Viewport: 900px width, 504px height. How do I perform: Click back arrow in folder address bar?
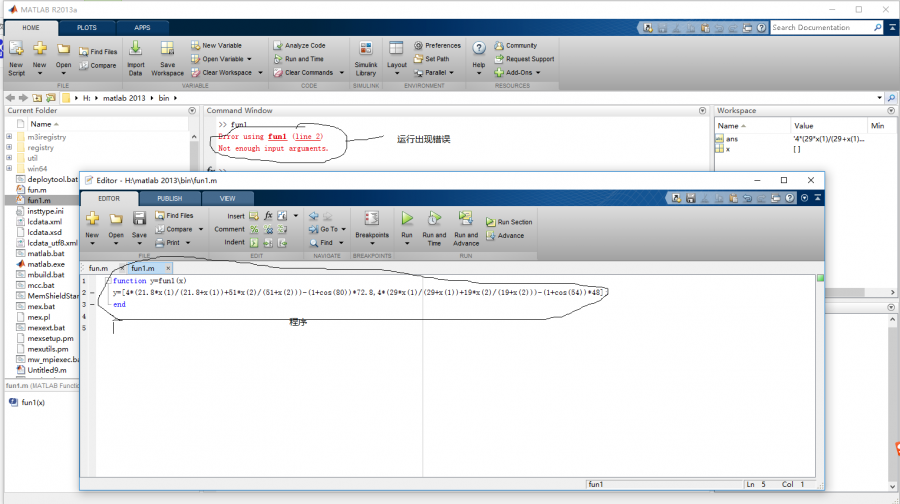click(10, 98)
